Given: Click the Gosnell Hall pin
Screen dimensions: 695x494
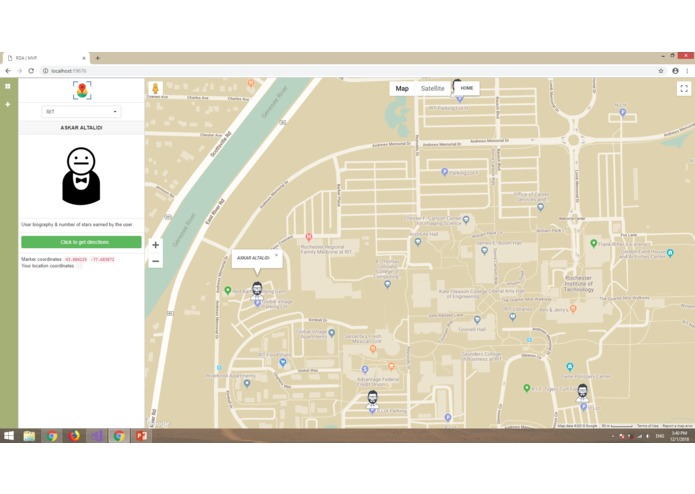Looking at the screenshot, I should [x=477, y=319].
